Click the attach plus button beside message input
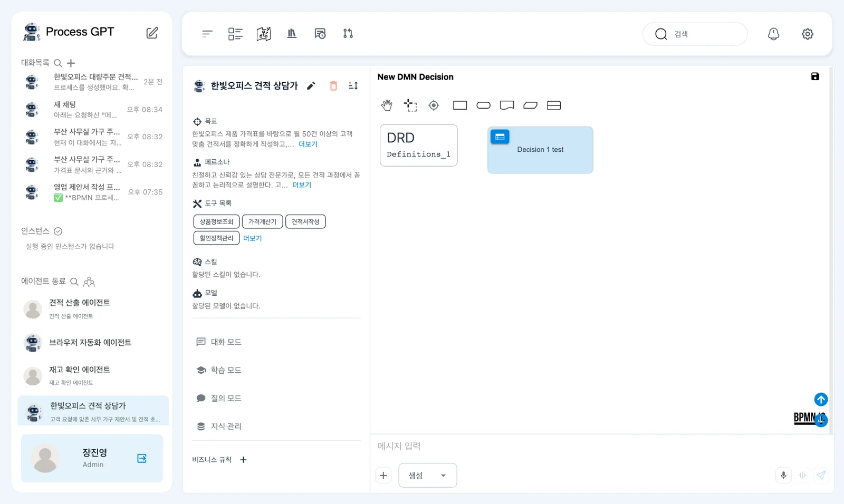Image resolution: width=844 pixels, height=504 pixels. 383,475
